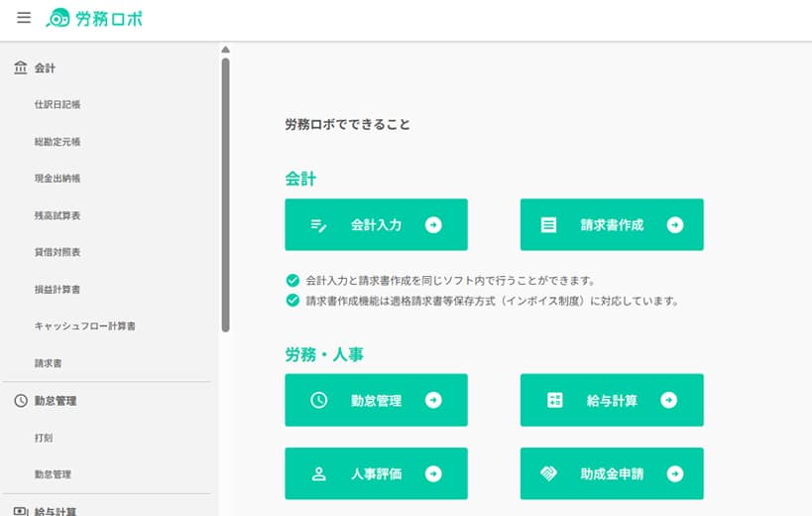The image size is (812, 516).
Task: Click the 会計入力 button label
Action: [x=376, y=225]
